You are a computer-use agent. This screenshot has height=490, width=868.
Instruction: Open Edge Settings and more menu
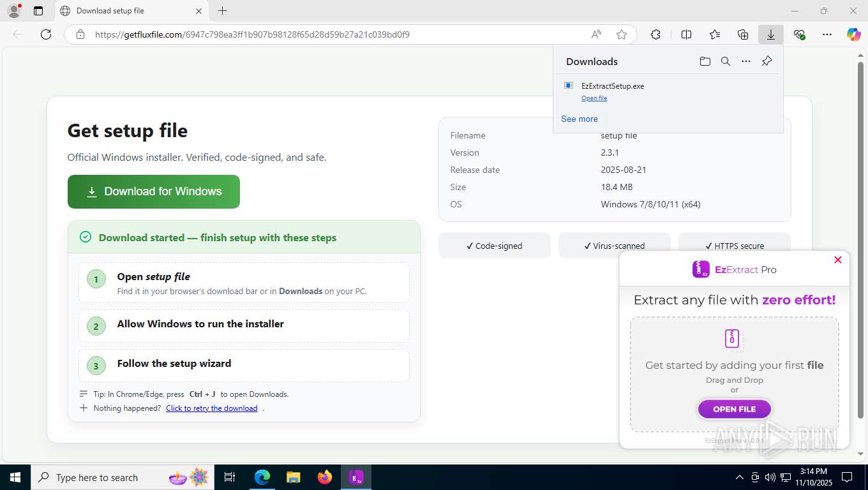pyautogui.click(x=827, y=34)
